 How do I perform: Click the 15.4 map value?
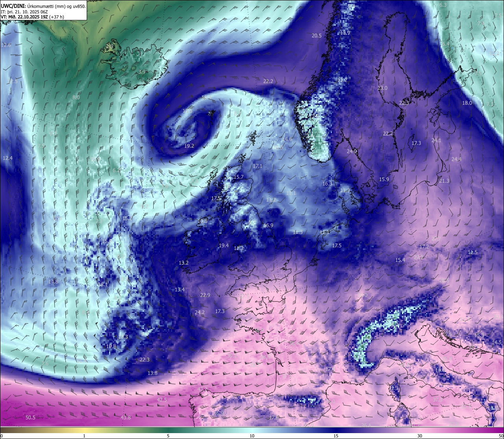point(400,260)
